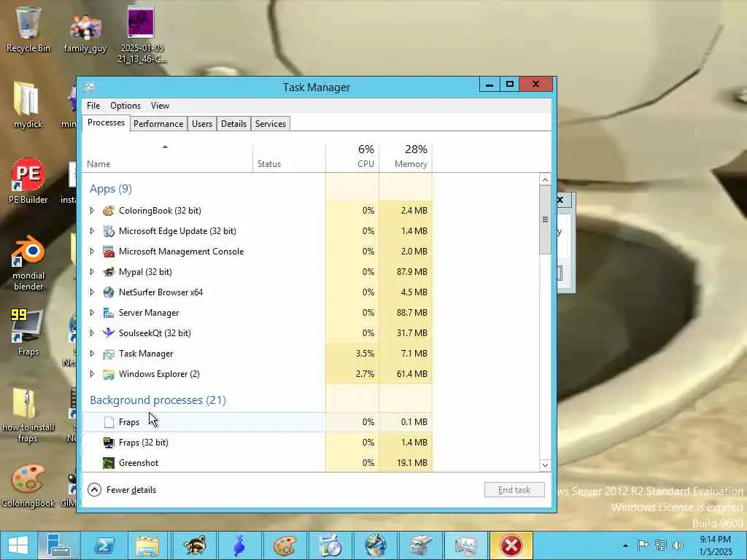Click the Mypal process icon
The height and width of the screenshot is (560, 747).
(109, 272)
